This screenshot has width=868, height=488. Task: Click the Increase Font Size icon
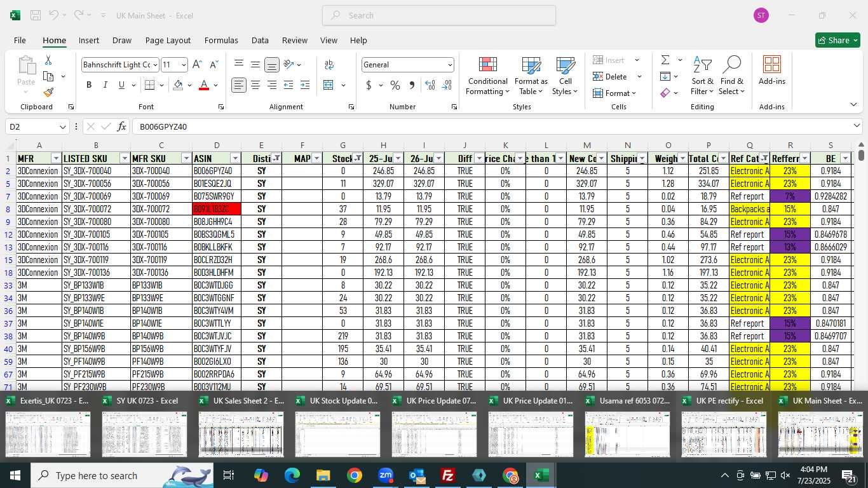click(197, 64)
